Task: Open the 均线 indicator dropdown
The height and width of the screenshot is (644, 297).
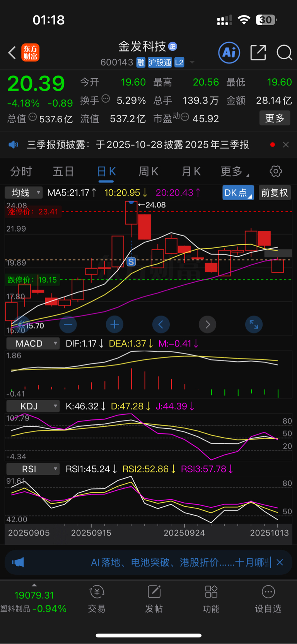Action: [x=24, y=192]
